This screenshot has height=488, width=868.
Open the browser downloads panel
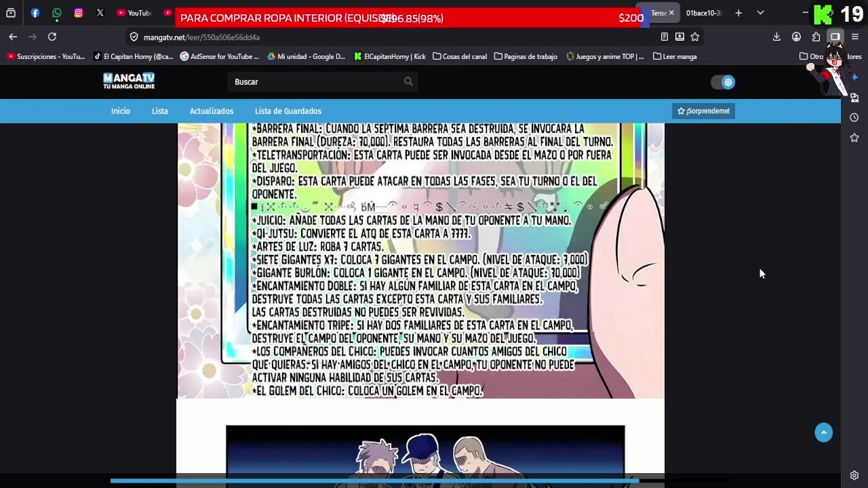pyautogui.click(x=776, y=37)
